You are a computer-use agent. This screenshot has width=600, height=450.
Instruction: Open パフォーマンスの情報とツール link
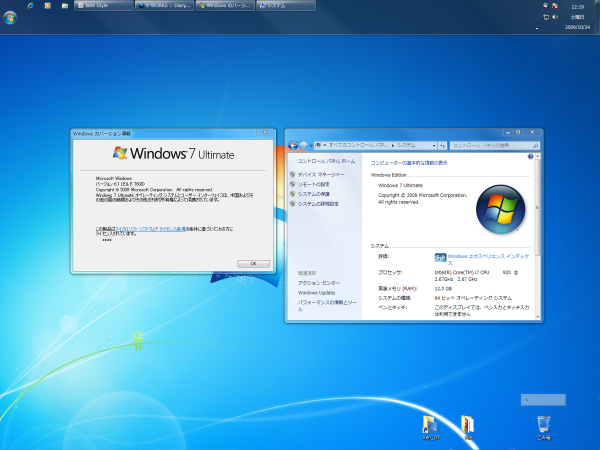coord(327,305)
